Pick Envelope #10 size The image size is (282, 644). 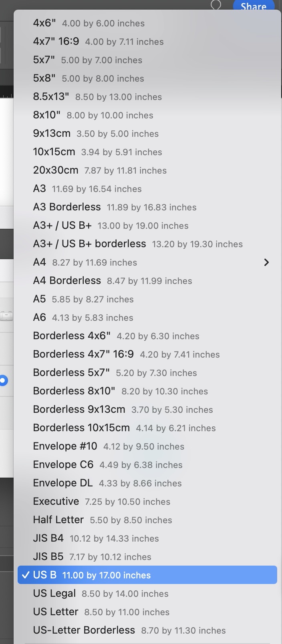tap(109, 446)
